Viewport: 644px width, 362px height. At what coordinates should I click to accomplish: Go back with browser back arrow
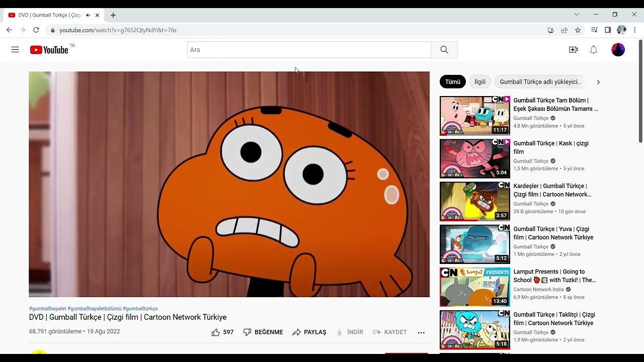(9, 30)
